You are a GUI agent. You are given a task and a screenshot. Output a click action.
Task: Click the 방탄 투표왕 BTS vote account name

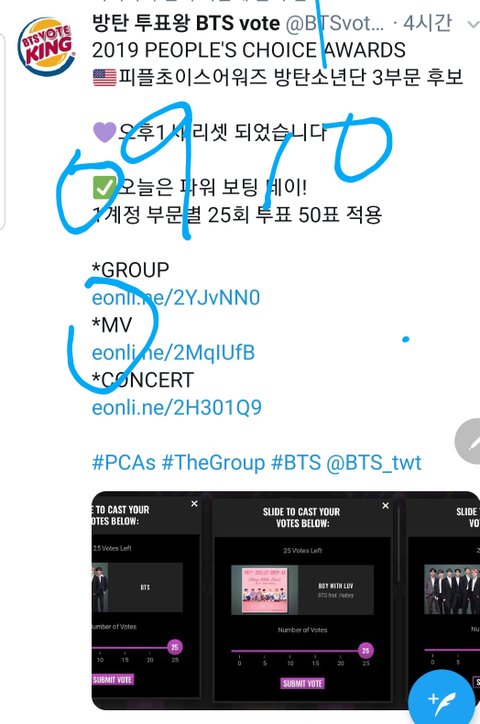pos(186,23)
